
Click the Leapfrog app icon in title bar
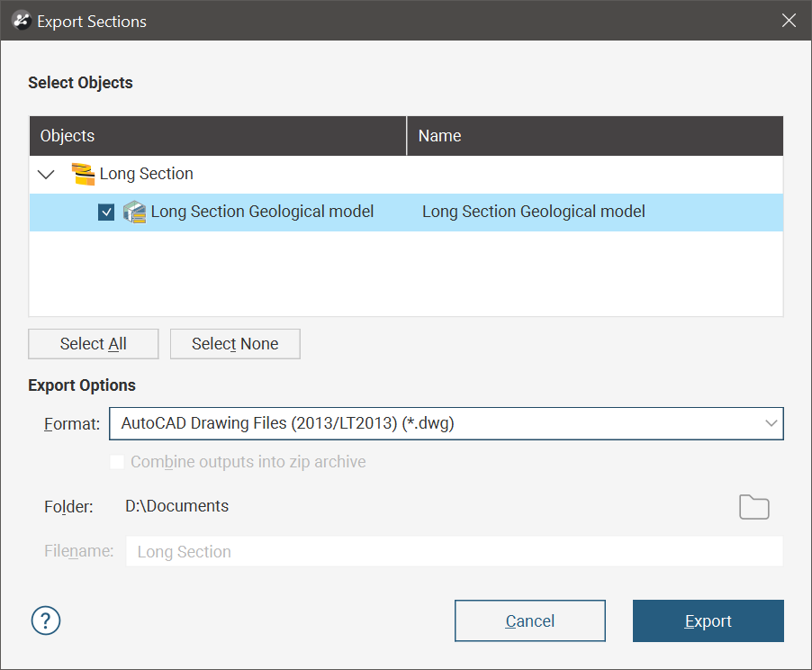point(21,21)
